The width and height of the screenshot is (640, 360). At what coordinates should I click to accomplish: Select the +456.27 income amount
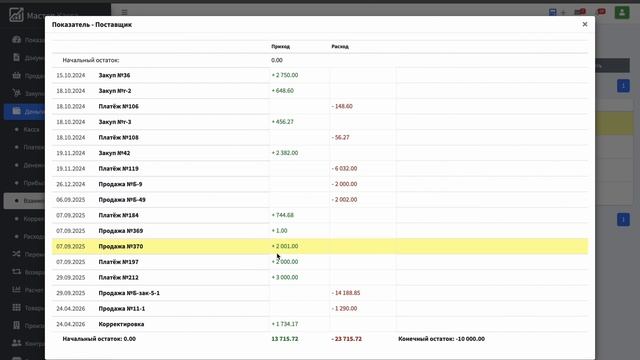282,122
